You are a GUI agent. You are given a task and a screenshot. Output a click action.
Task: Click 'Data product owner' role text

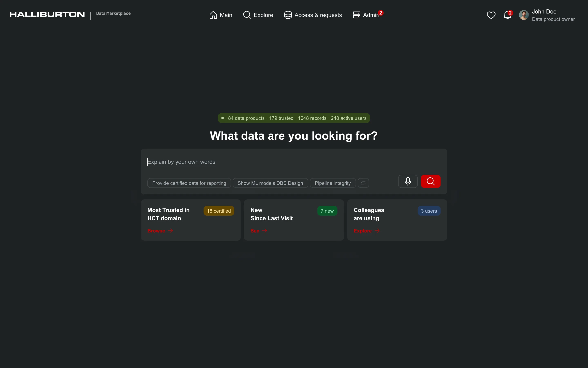553,19
